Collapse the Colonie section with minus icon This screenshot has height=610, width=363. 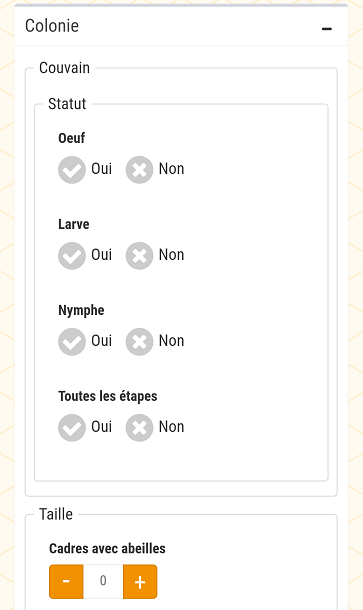(327, 29)
